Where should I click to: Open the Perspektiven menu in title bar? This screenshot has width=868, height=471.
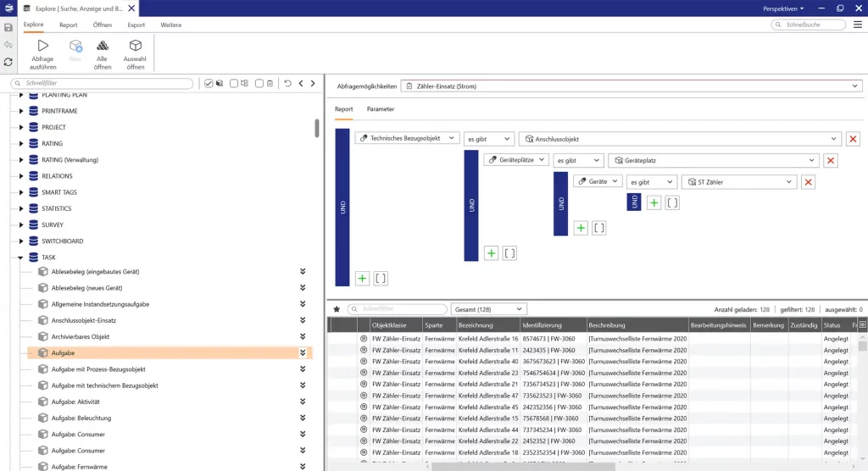[x=782, y=8]
